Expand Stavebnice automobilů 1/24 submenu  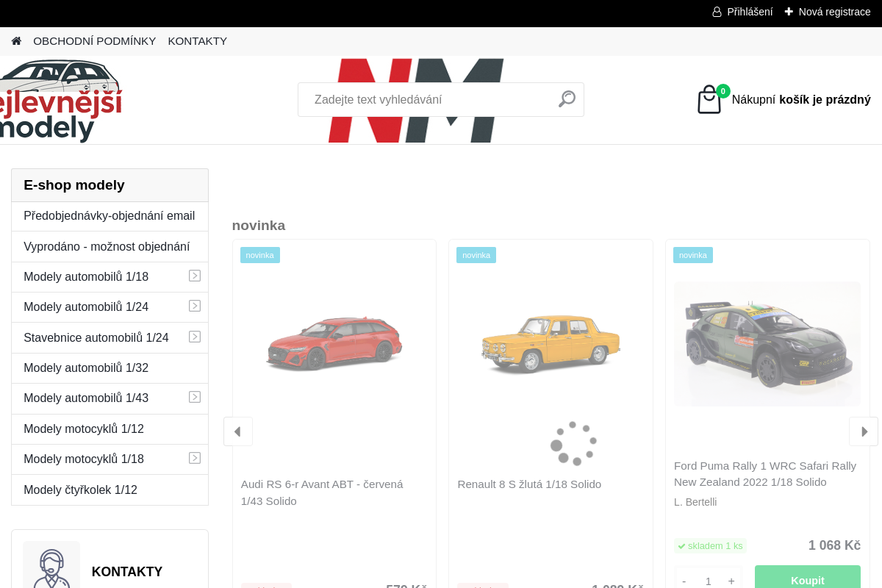195,337
